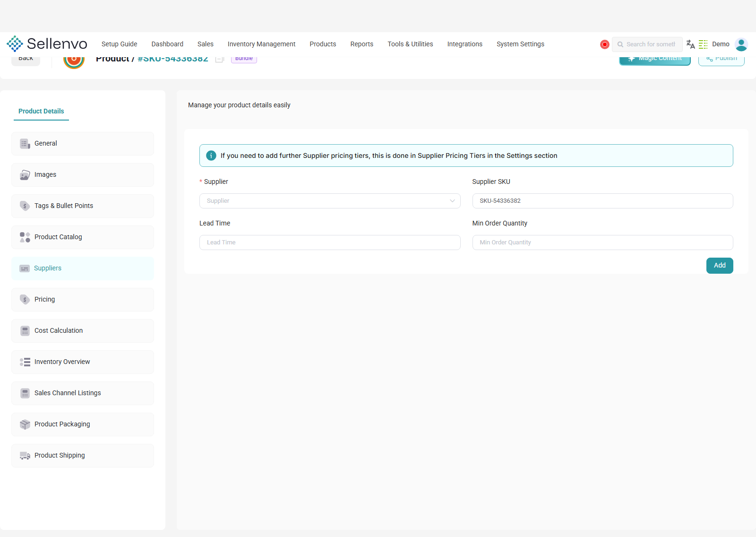Go to Dashboard
This screenshot has height=537, width=756.
point(167,44)
